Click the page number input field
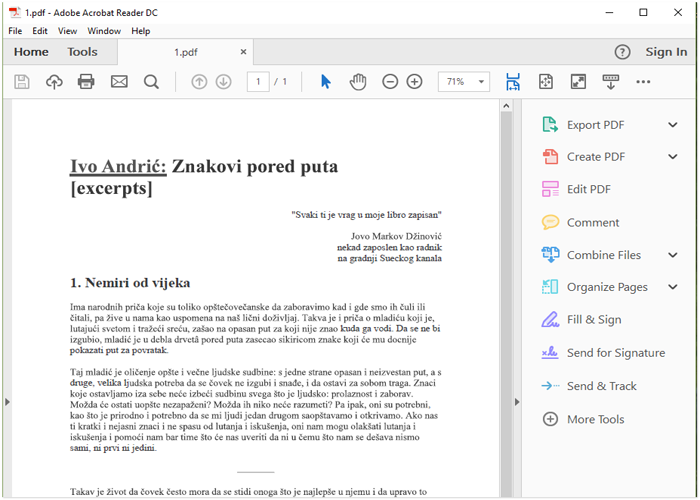Image resolution: width=700 pixels, height=500 pixels. [x=258, y=82]
